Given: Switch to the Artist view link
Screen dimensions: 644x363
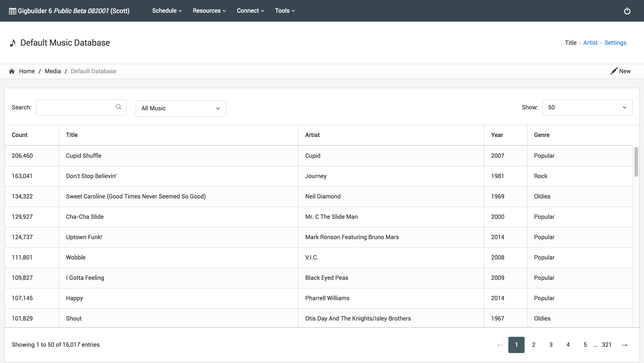Looking at the screenshot, I should pos(590,43).
